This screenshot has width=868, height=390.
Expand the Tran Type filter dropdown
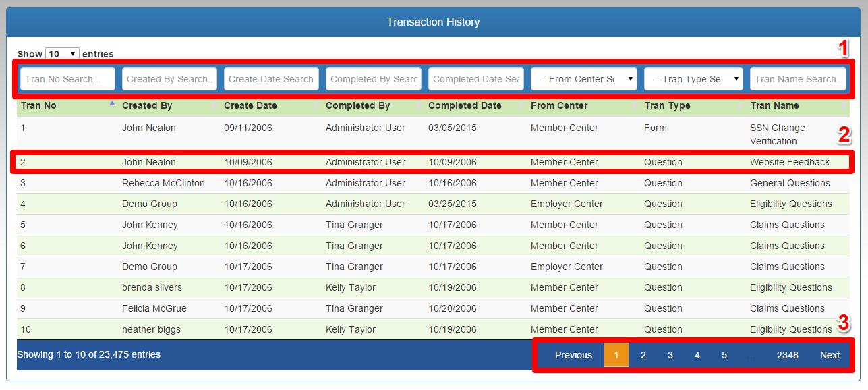click(x=693, y=79)
